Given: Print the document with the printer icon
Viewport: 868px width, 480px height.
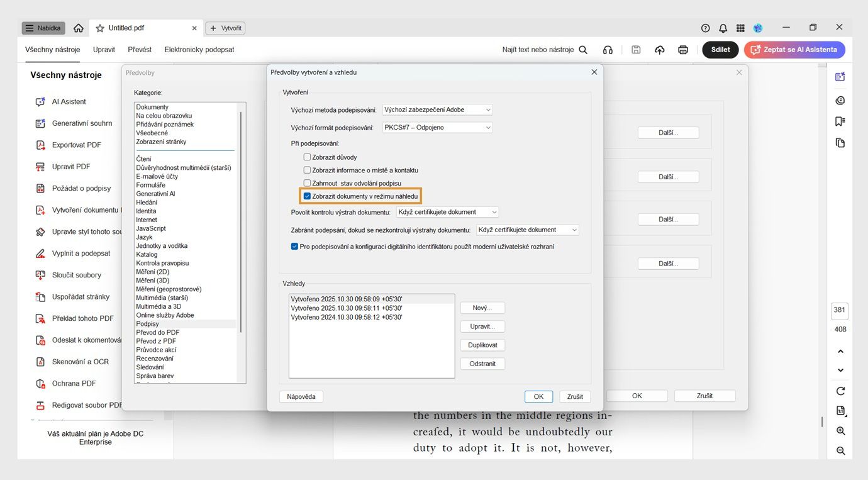Looking at the screenshot, I should coord(683,50).
